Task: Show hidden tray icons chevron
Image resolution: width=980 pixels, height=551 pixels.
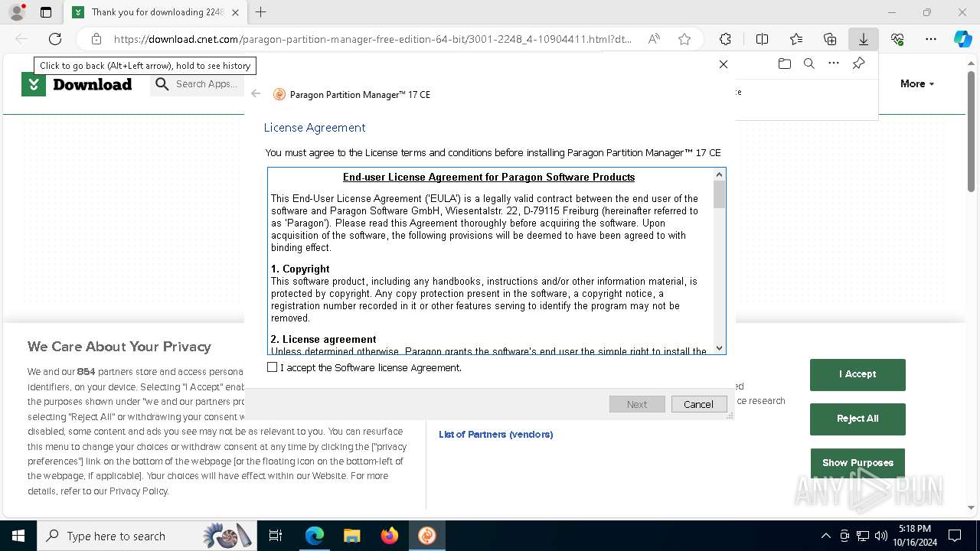Action: [x=825, y=536]
